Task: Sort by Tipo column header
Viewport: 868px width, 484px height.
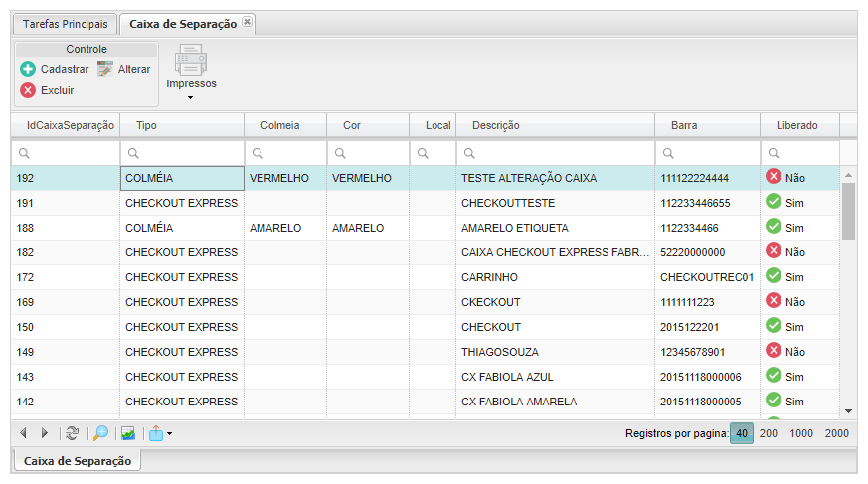Action: point(182,125)
